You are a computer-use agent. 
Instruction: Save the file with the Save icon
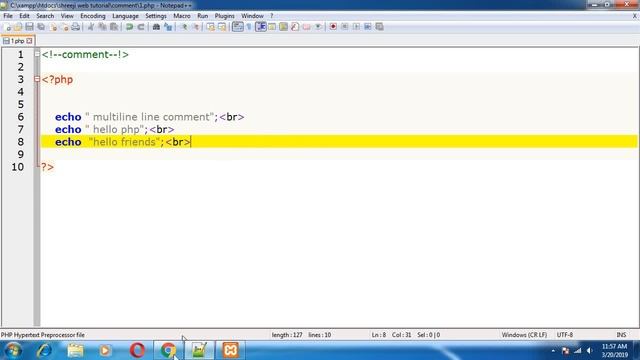pyautogui.click(x=29, y=27)
